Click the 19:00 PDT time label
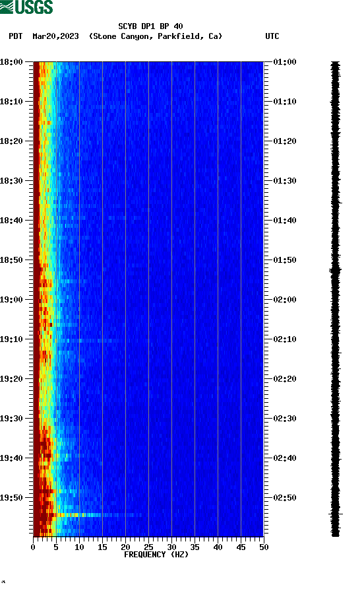The width and height of the screenshot is (364, 589). coord(11,299)
